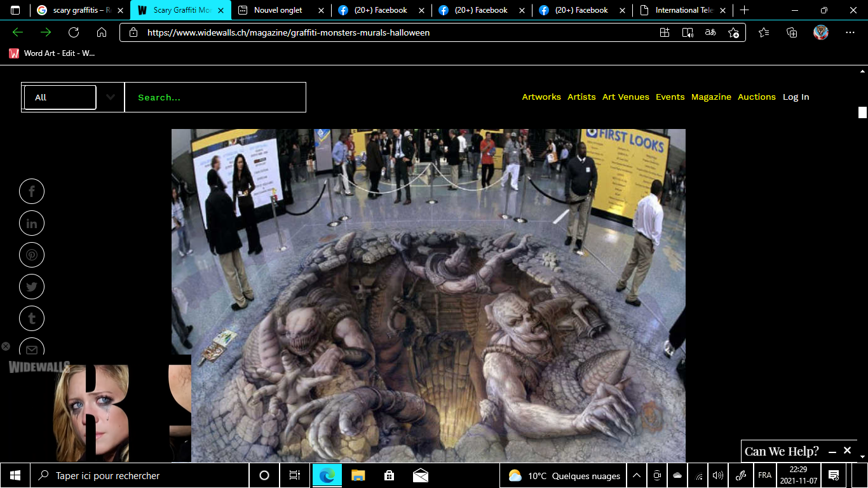Viewport: 868px width, 488px height.
Task: Open the Word Art - Edit bookmark
Action: coord(52,53)
